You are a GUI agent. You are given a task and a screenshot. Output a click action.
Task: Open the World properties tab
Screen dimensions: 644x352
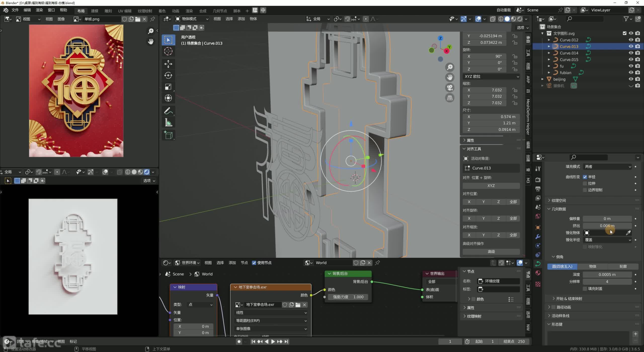click(x=538, y=216)
